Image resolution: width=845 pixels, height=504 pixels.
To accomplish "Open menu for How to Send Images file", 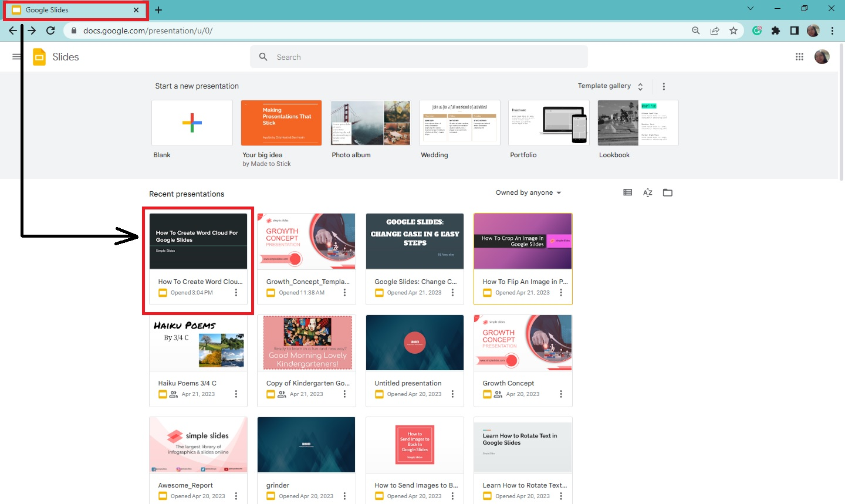I will (452, 496).
